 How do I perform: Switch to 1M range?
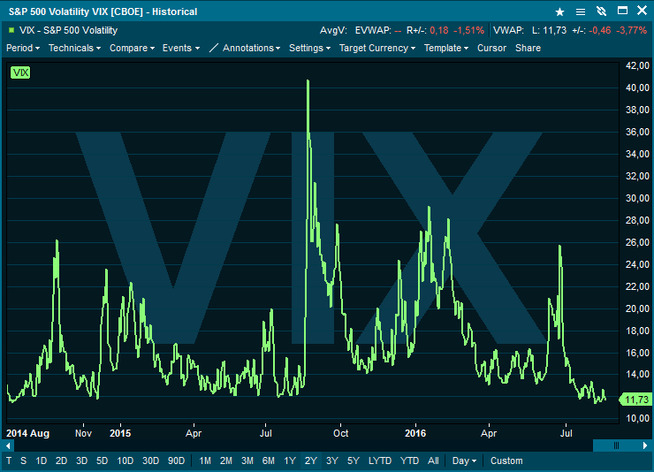tap(205, 461)
